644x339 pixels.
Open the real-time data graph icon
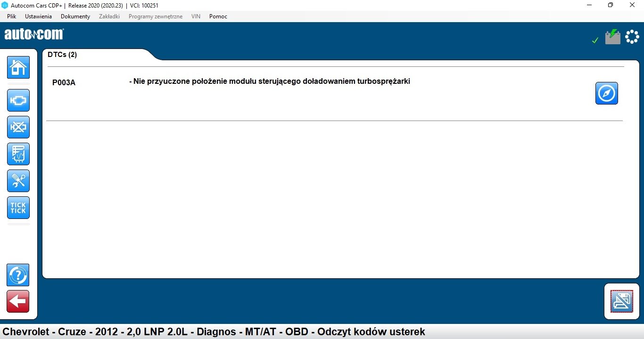click(x=18, y=154)
